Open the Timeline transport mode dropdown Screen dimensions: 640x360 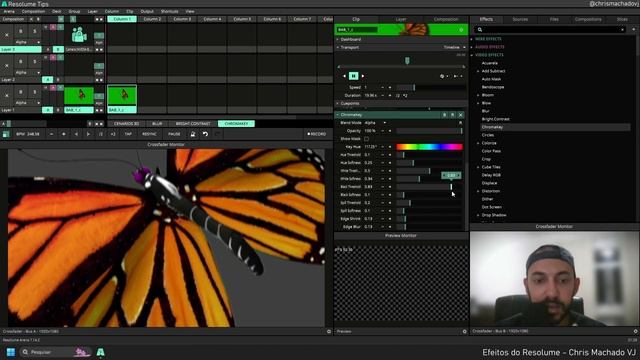(x=454, y=47)
